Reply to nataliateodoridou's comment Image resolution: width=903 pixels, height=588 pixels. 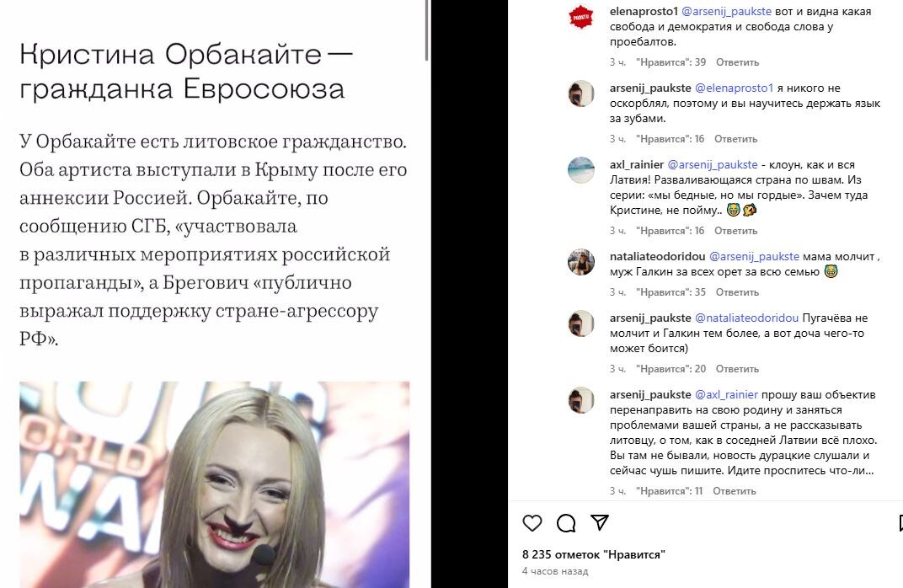coord(737,292)
